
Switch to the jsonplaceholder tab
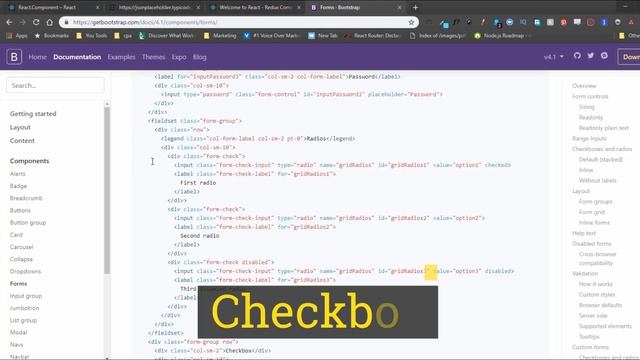pos(155,7)
